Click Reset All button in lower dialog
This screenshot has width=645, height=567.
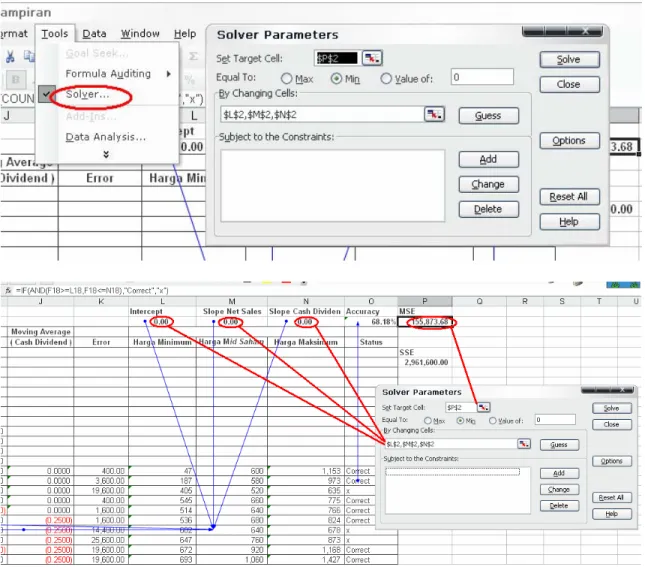click(x=612, y=497)
